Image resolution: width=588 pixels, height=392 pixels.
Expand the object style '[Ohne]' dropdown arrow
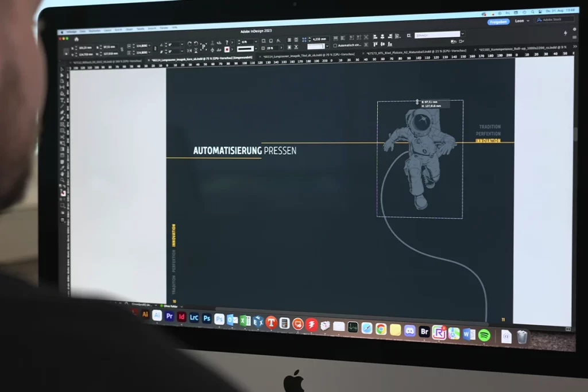[462, 34]
